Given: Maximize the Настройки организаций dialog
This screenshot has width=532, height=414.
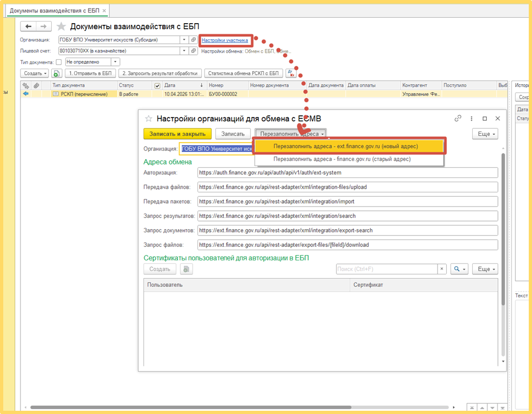Looking at the screenshot, I should pos(485,119).
